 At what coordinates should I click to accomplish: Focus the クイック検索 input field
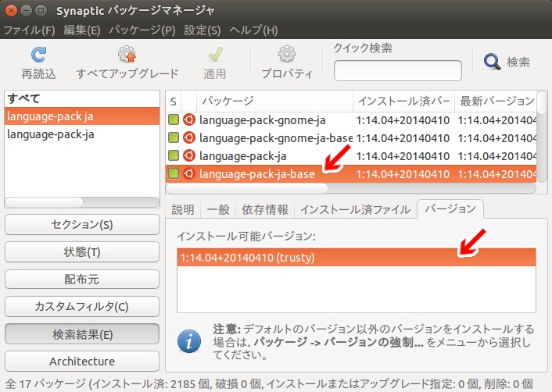398,70
